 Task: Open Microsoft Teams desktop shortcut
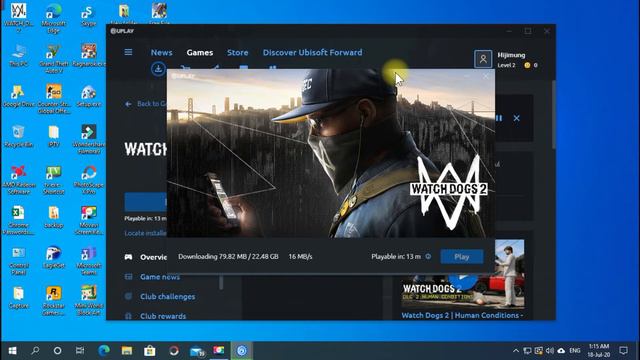89,260
